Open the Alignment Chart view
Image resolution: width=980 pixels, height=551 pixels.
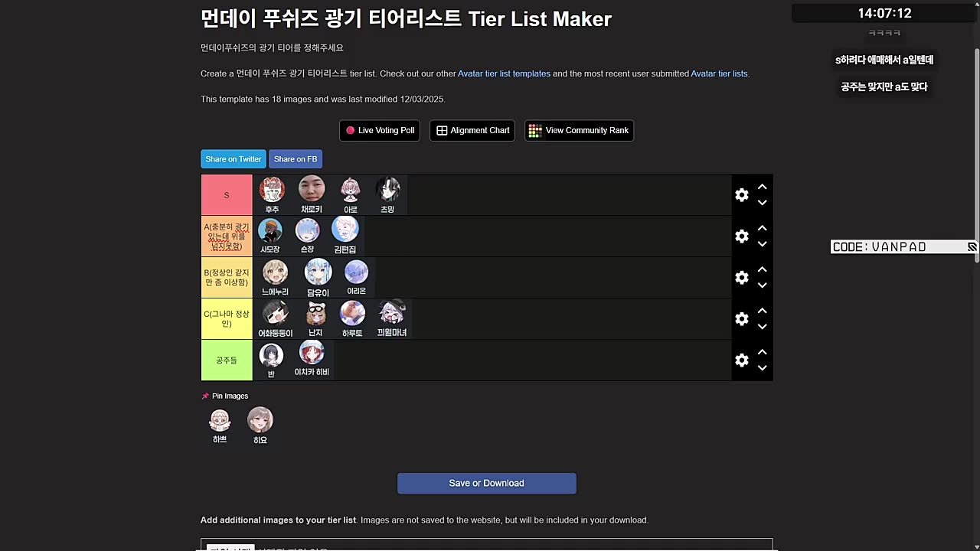pos(472,131)
